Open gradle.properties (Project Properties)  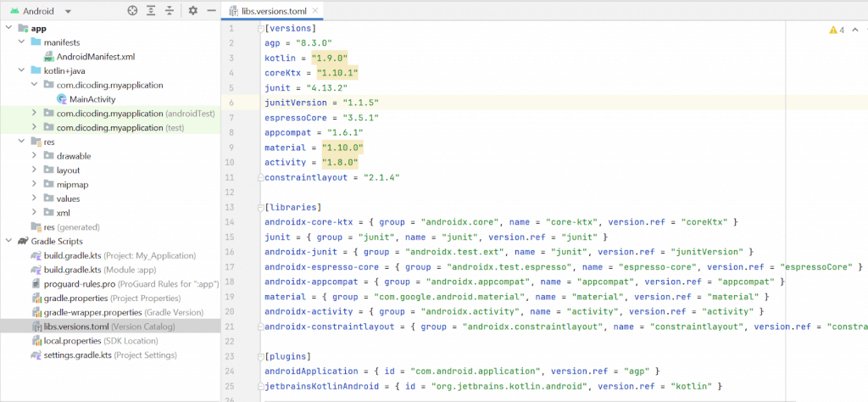tap(108, 298)
